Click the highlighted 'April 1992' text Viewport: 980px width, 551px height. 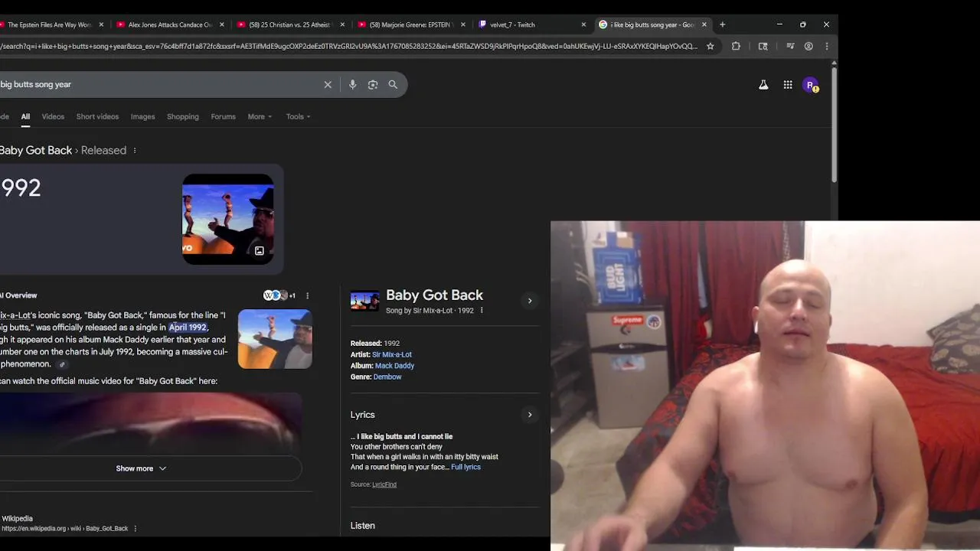pos(188,328)
